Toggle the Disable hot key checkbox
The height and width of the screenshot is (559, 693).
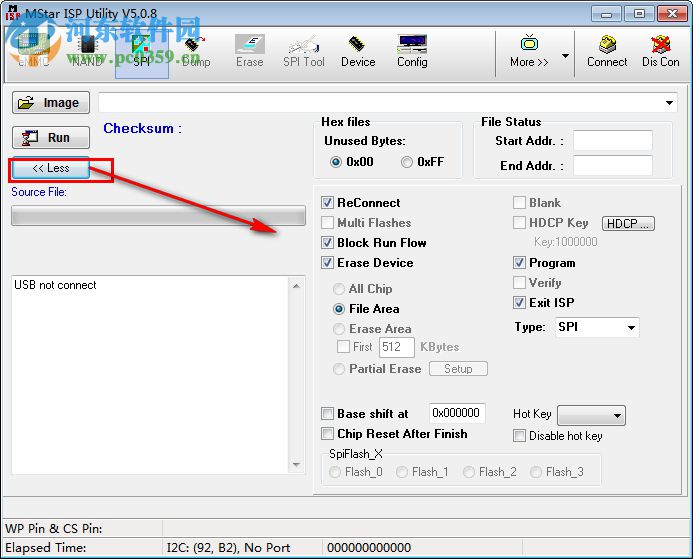pyautogui.click(x=519, y=436)
